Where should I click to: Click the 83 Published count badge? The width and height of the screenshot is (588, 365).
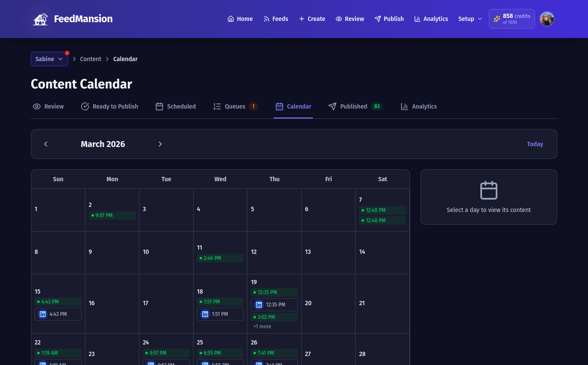[377, 106]
